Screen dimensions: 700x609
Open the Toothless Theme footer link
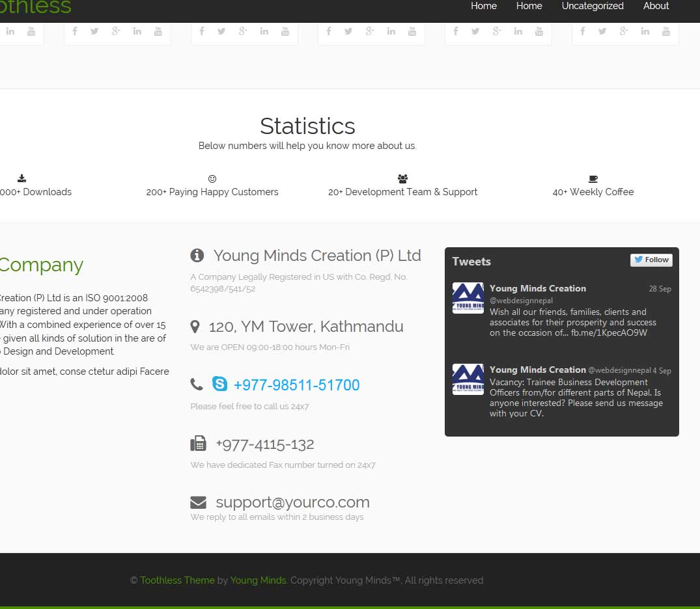(177, 580)
